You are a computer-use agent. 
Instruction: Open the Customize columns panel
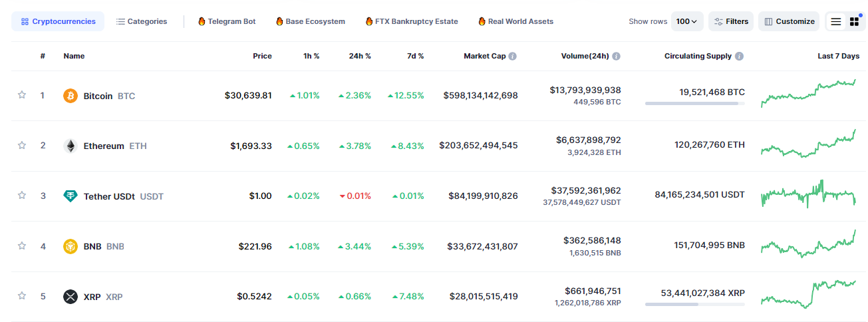point(789,21)
